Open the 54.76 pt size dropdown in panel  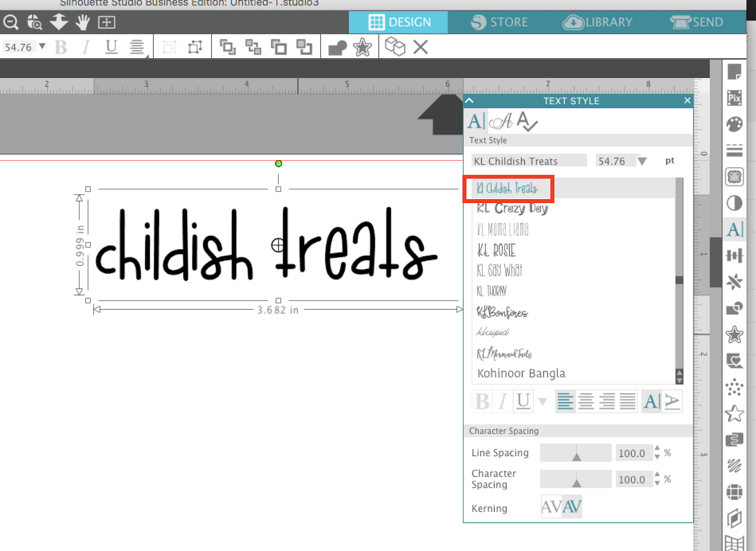tap(642, 161)
